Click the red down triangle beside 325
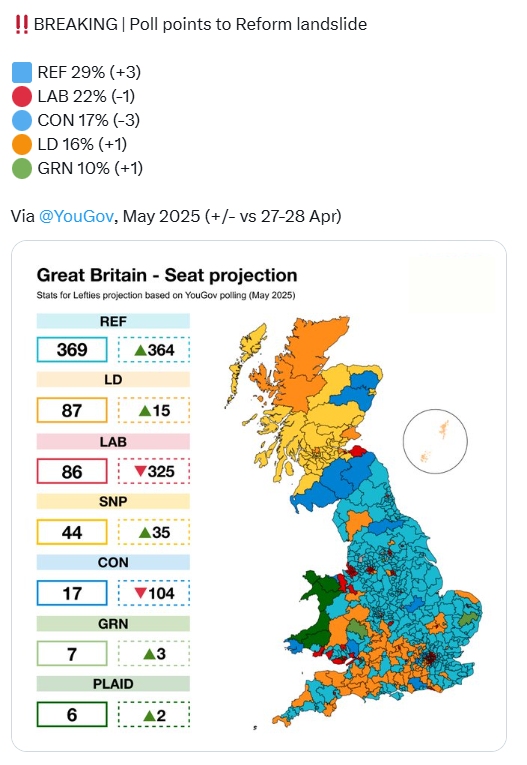Viewport: 527px width, 765px height. click(x=141, y=471)
